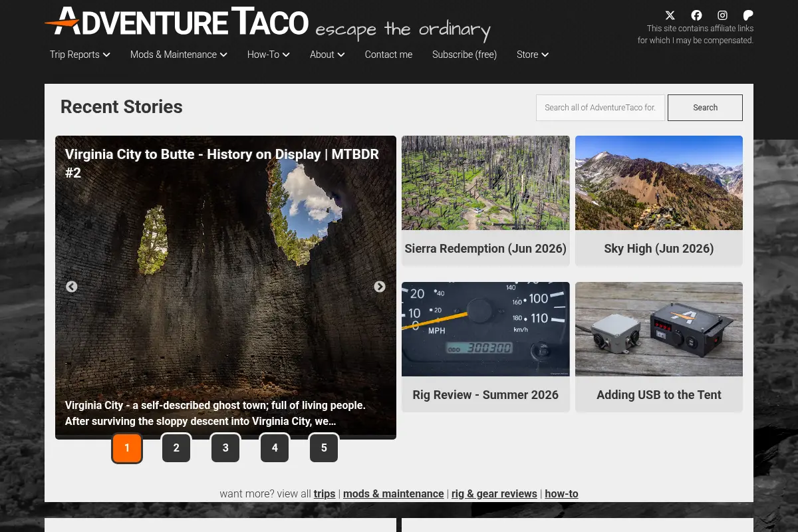
Task: Open Adding USB to the Tent title
Action: coord(659,395)
